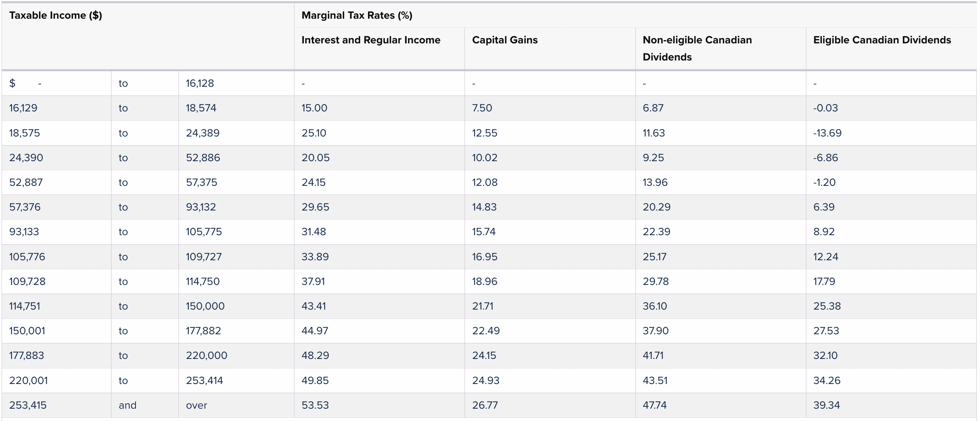
Task: Select the 43.51 non-eligible dividends rate
Action: pos(655,380)
